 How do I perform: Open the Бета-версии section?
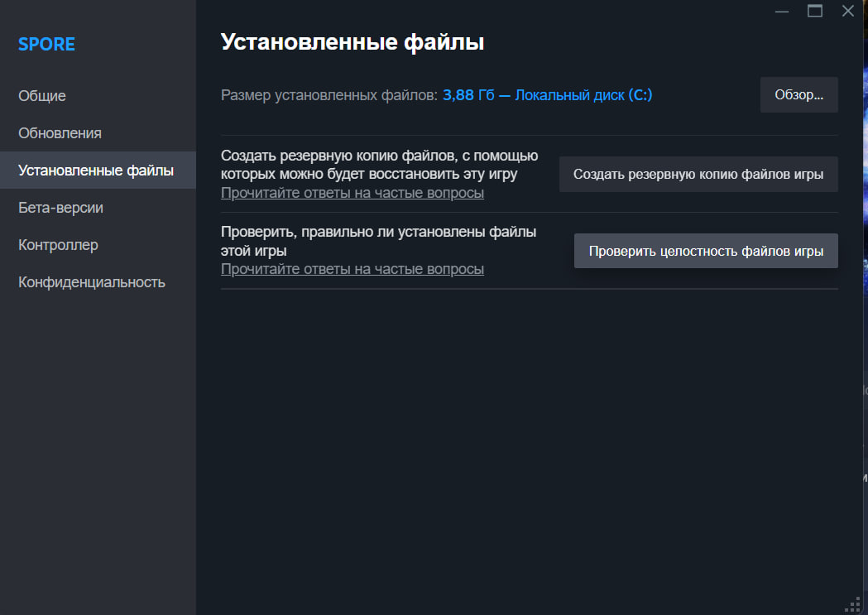point(61,208)
